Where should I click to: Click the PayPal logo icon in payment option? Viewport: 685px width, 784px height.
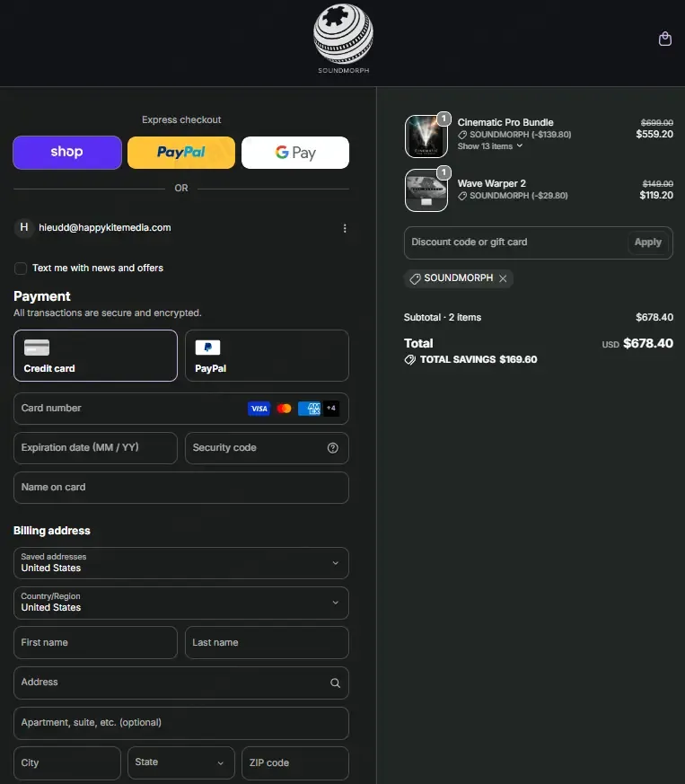[x=207, y=348]
